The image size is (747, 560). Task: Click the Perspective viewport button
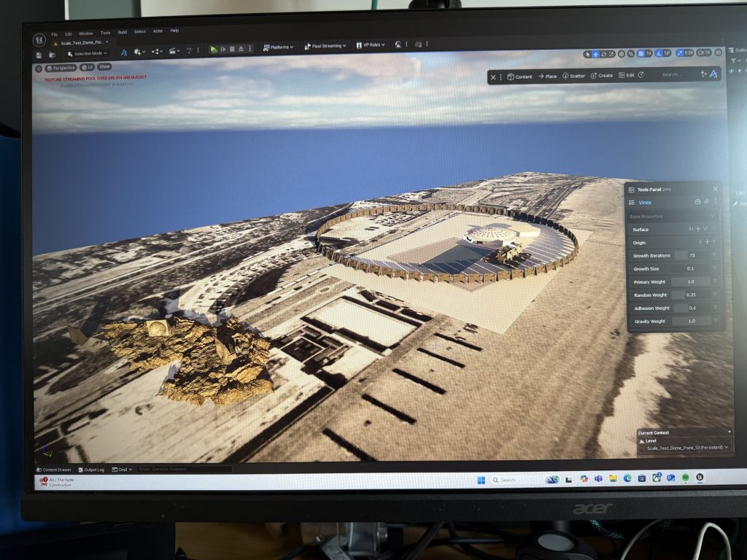point(61,67)
